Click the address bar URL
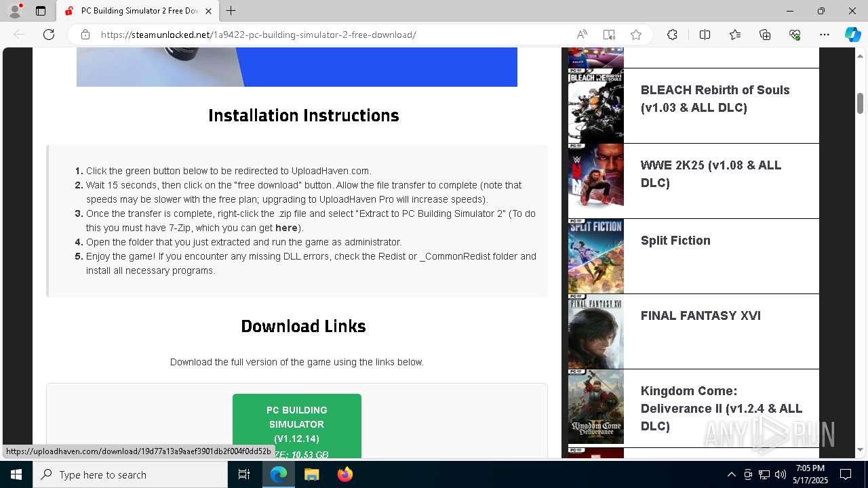 tap(258, 35)
